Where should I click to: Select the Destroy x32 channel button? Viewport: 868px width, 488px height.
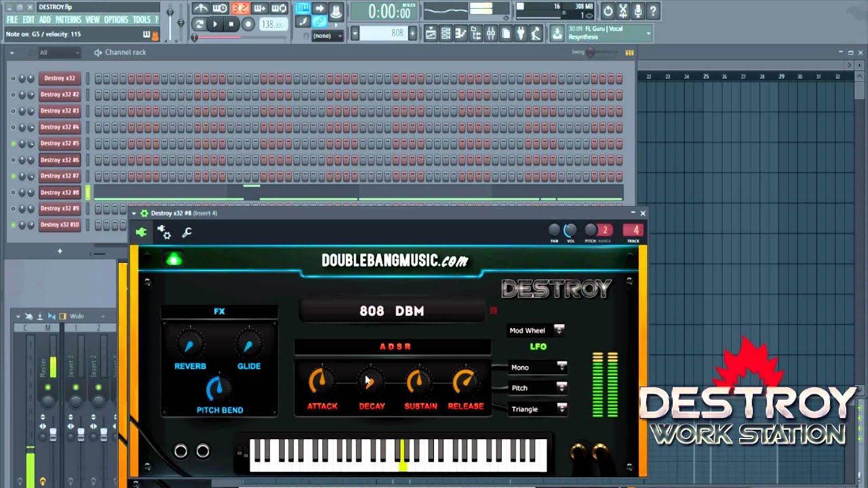point(60,78)
